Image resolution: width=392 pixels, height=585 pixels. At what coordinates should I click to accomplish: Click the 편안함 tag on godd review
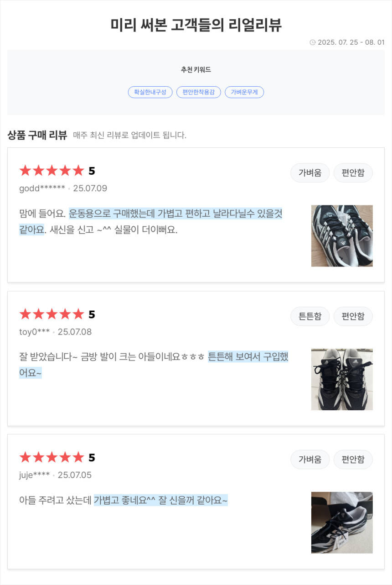(353, 173)
